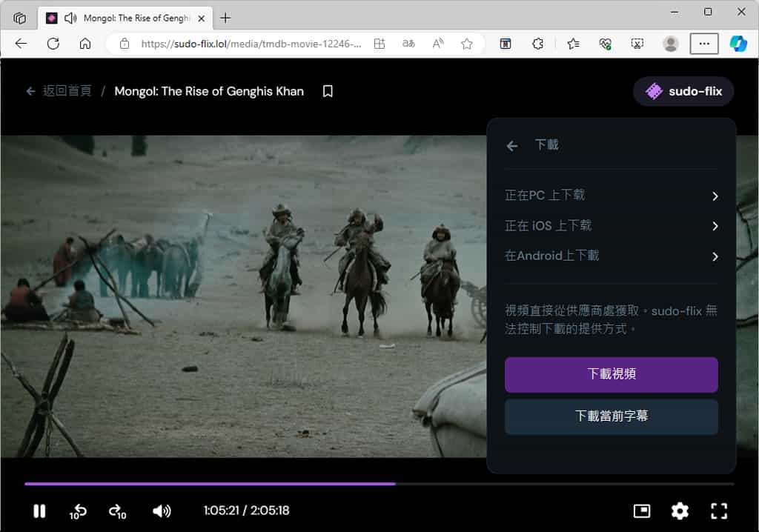Open split screen from address bar
This screenshot has width=759, height=532.
point(380,44)
